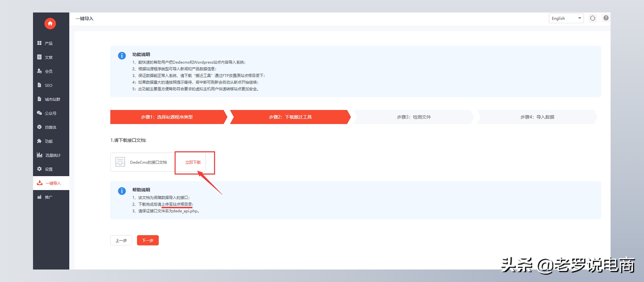644x282 pixels.
Task: Open 会员 members section icon
Action: click(39, 71)
